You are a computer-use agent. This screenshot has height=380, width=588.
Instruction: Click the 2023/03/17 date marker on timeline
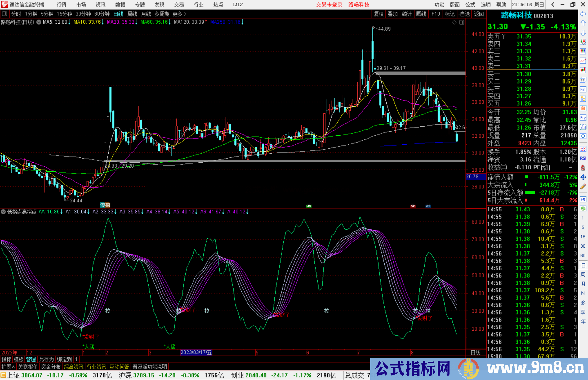tap(196, 352)
